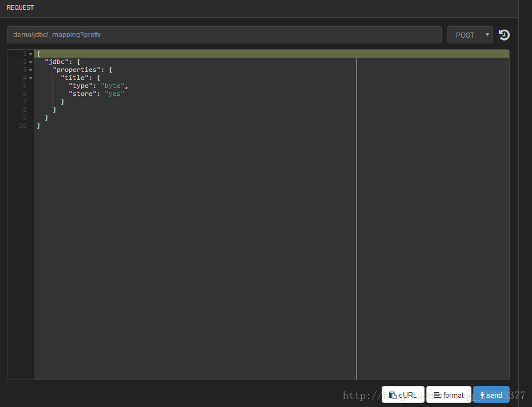Open the POST method dropdown

pos(470,35)
